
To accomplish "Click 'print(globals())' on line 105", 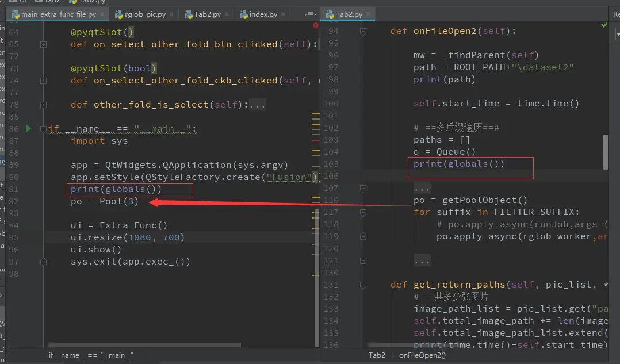I will [459, 164].
